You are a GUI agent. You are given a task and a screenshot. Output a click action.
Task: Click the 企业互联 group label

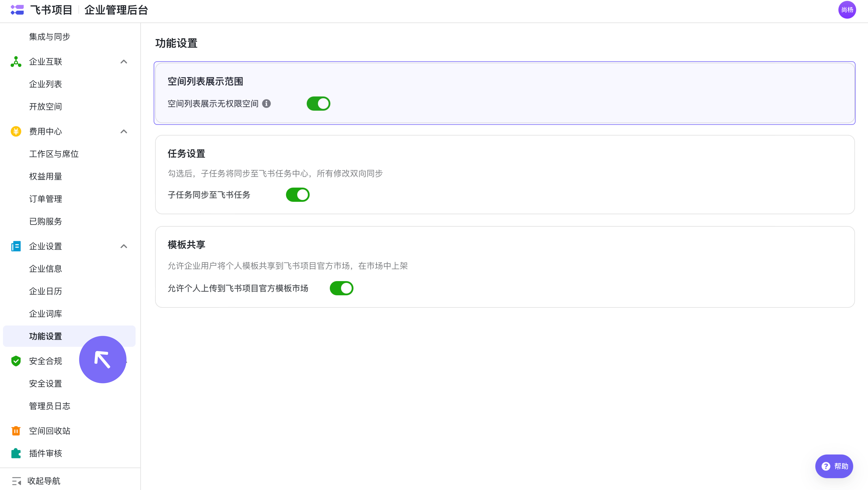[45, 62]
